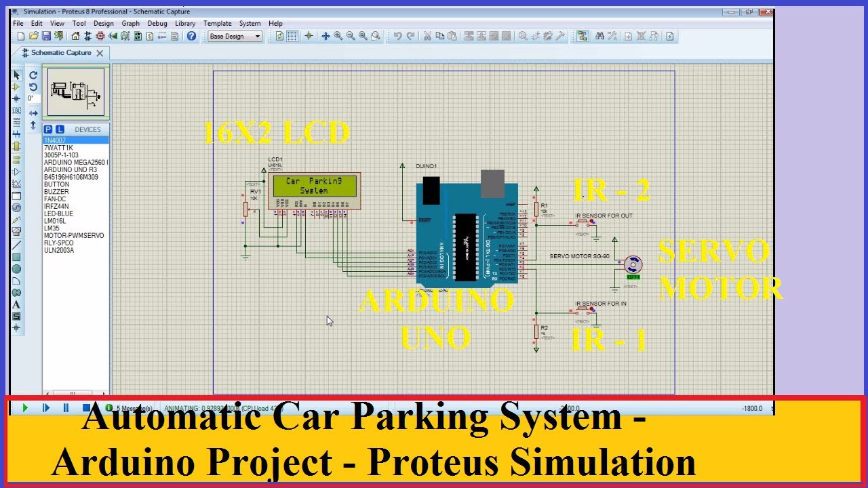
Task: Click the RV1 potentiometer component
Action: 246,210
